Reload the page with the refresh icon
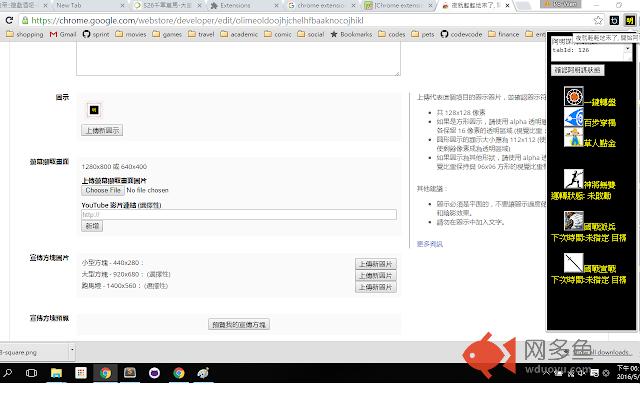Screen dimensions: 640x400 coord(9,20)
